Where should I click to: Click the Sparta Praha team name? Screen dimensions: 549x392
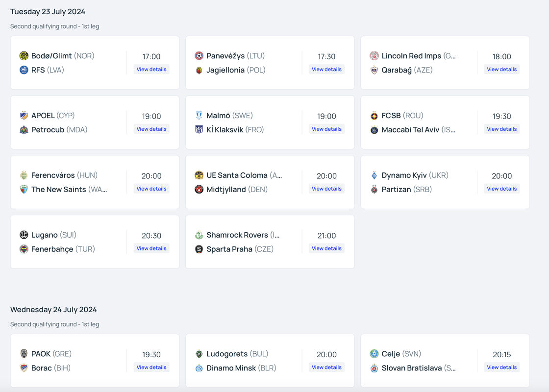[229, 249]
